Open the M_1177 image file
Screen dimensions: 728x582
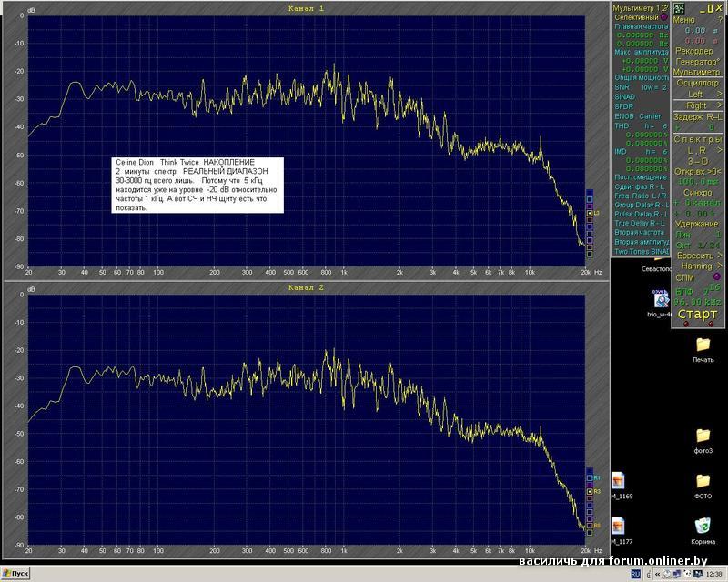click(618, 526)
